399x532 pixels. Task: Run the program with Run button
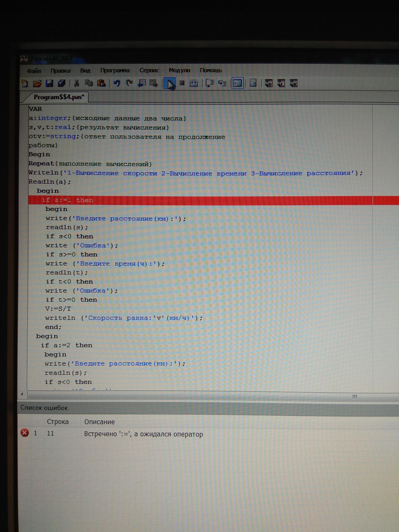[x=170, y=84]
